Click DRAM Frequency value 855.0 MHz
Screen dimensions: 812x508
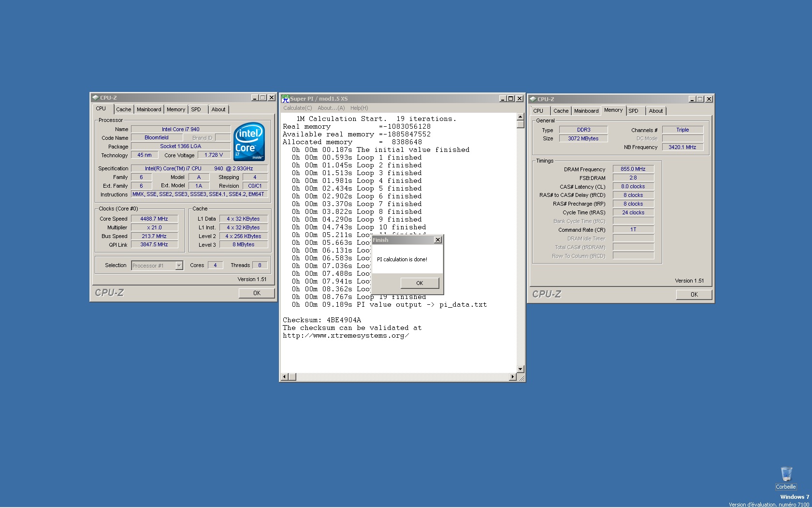[x=633, y=169]
